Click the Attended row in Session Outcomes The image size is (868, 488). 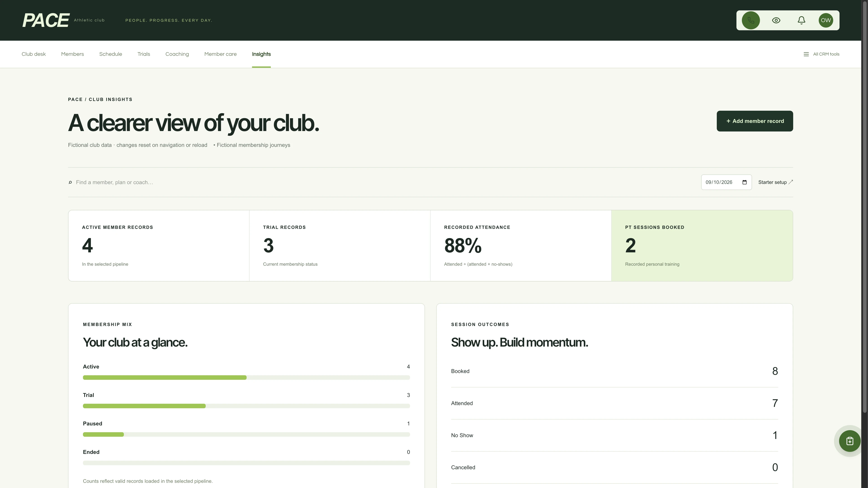click(x=614, y=403)
